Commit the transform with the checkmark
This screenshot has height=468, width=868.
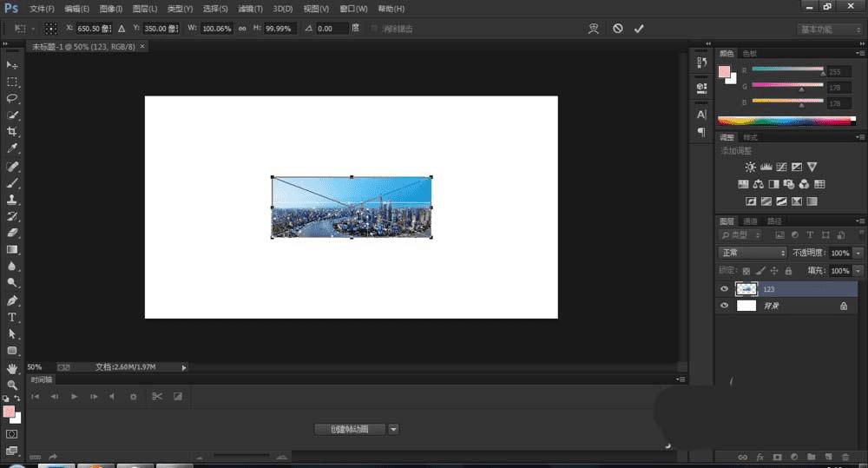(640, 29)
